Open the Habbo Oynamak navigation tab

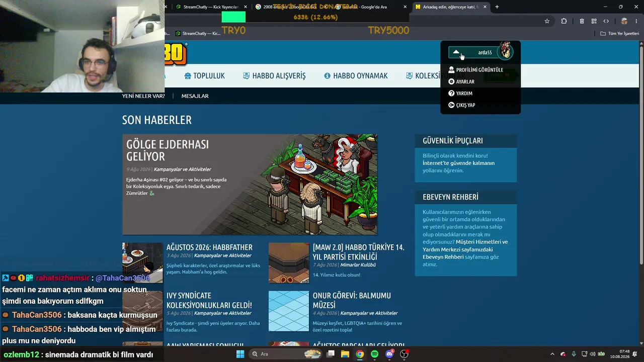tap(356, 76)
